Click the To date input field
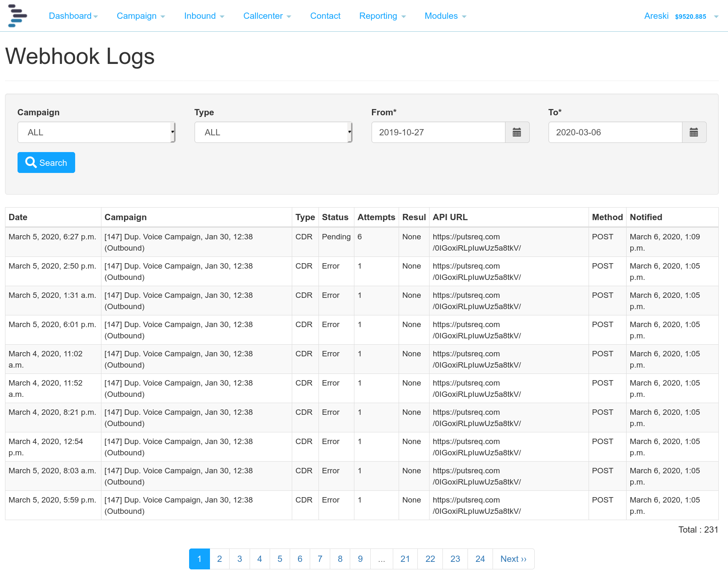The image size is (728, 584). (615, 132)
